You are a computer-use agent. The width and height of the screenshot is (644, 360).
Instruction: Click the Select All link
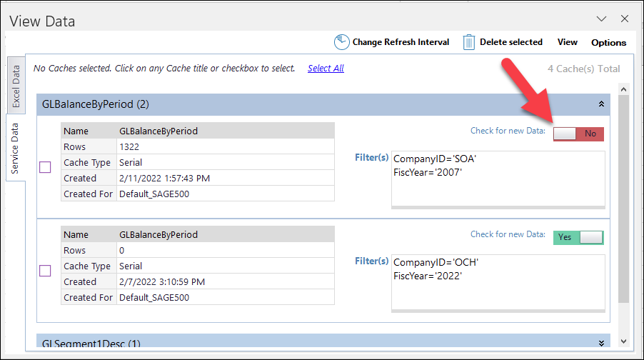326,69
